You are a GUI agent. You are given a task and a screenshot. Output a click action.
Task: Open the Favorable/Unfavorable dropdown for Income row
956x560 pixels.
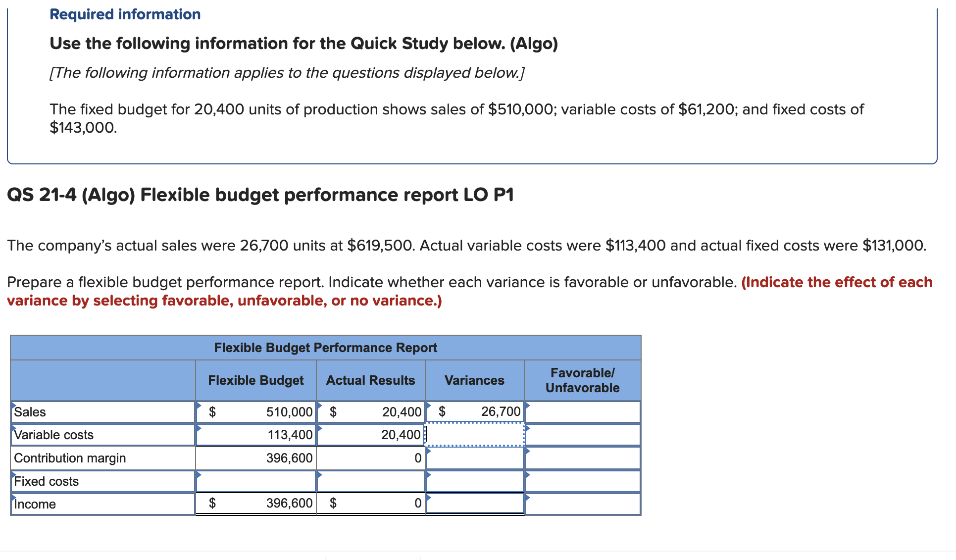(582, 503)
